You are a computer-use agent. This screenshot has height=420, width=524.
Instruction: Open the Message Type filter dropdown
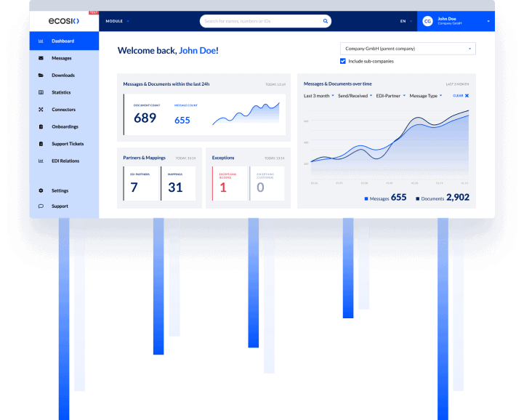click(426, 96)
